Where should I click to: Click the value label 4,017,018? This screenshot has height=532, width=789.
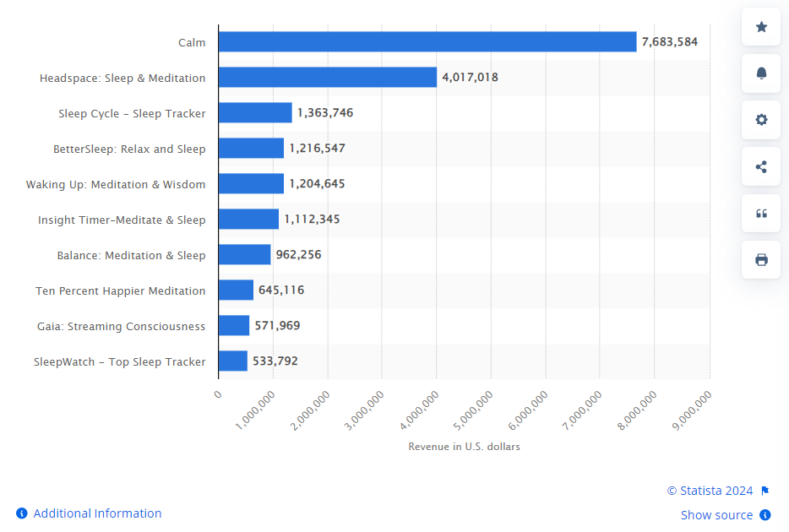[x=470, y=77]
